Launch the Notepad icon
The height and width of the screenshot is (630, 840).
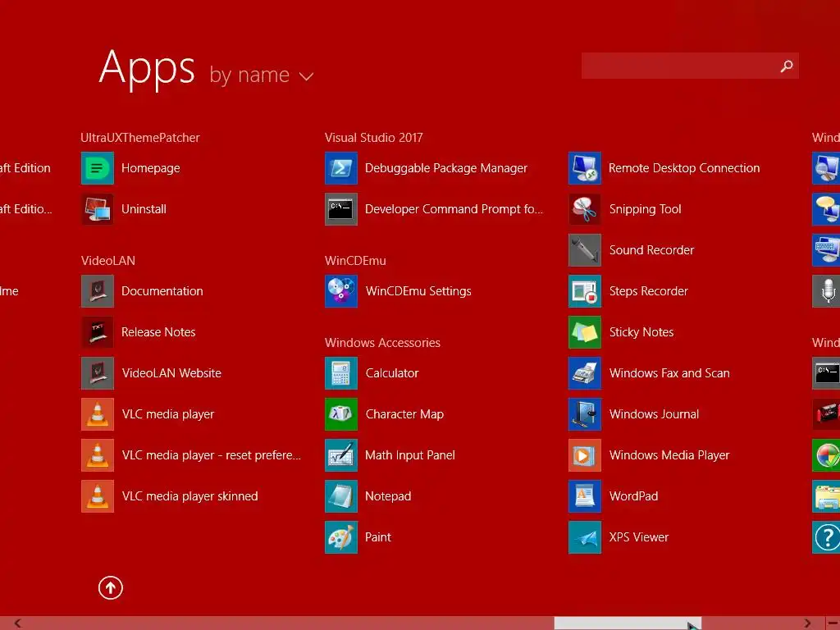click(x=341, y=496)
